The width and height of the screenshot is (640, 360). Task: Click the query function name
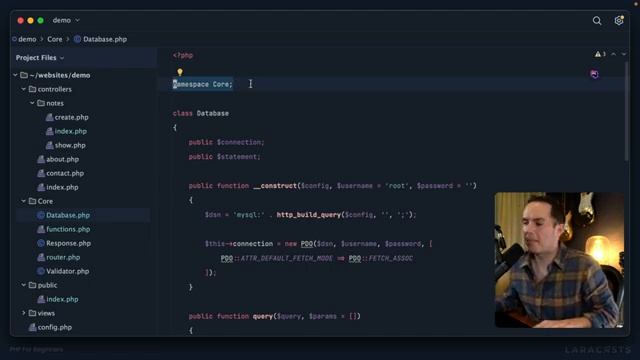click(262, 316)
